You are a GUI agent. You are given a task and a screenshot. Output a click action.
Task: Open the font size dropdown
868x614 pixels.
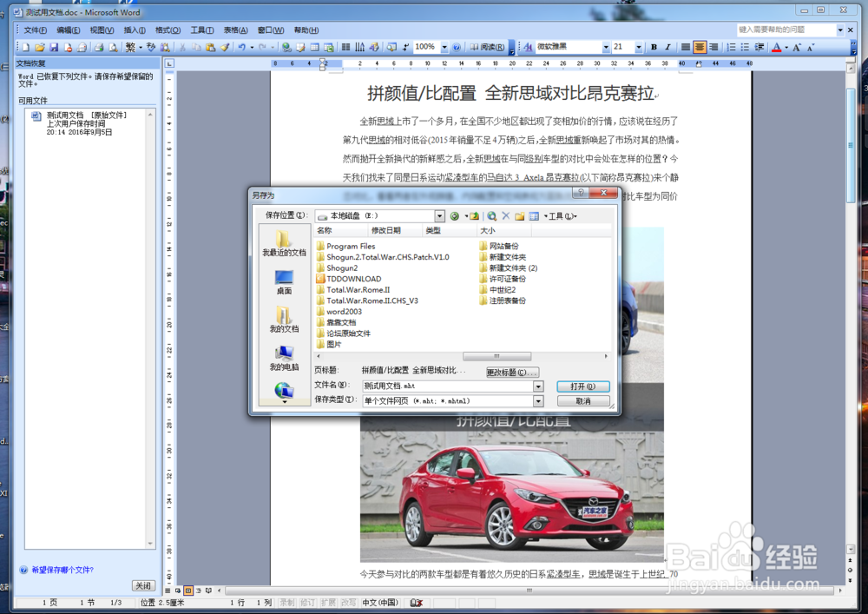(x=638, y=48)
